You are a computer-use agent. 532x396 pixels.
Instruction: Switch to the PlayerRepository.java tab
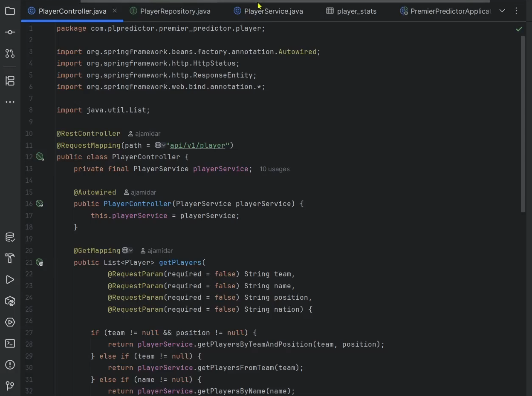pos(175,11)
